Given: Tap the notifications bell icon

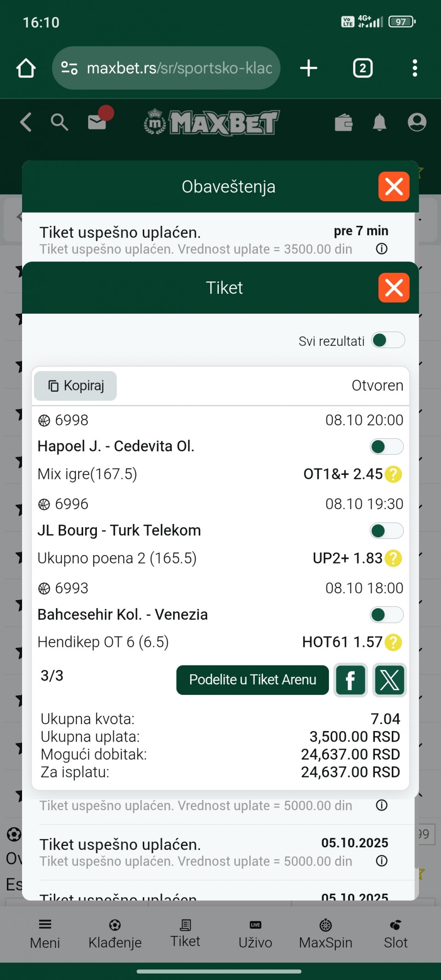Looking at the screenshot, I should click(x=379, y=123).
